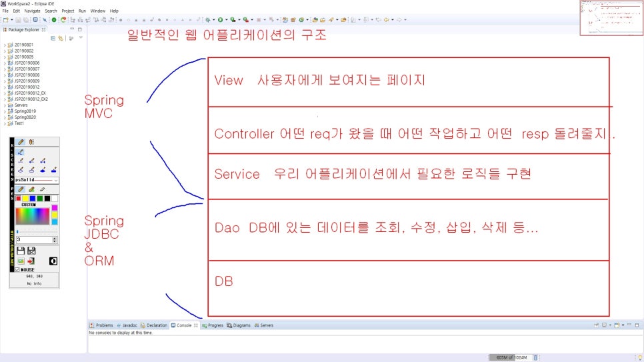
Task: Click the custom rainbow color picker area
Action: pyautogui.click(x=33, y=216)
